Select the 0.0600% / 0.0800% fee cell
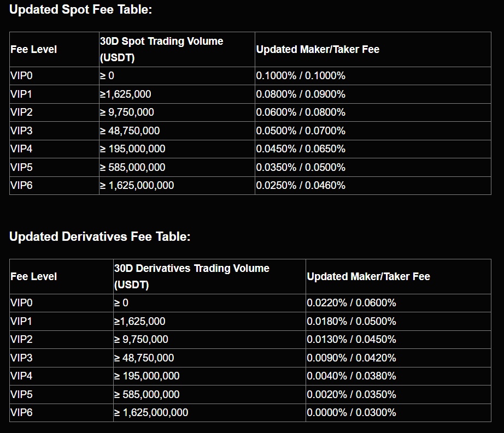The height and width of the screenshot is (433, 504). click(x=301, y=112)
